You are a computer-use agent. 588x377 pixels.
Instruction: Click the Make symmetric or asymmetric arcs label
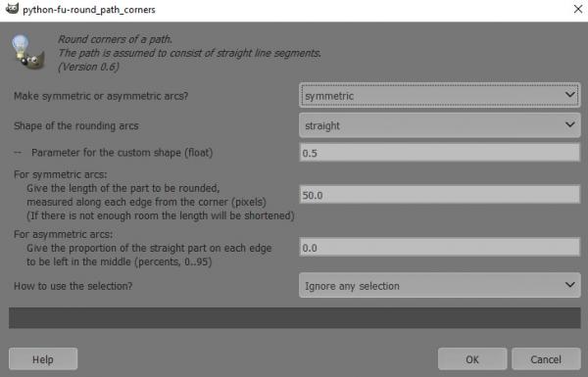click(101, 96)
